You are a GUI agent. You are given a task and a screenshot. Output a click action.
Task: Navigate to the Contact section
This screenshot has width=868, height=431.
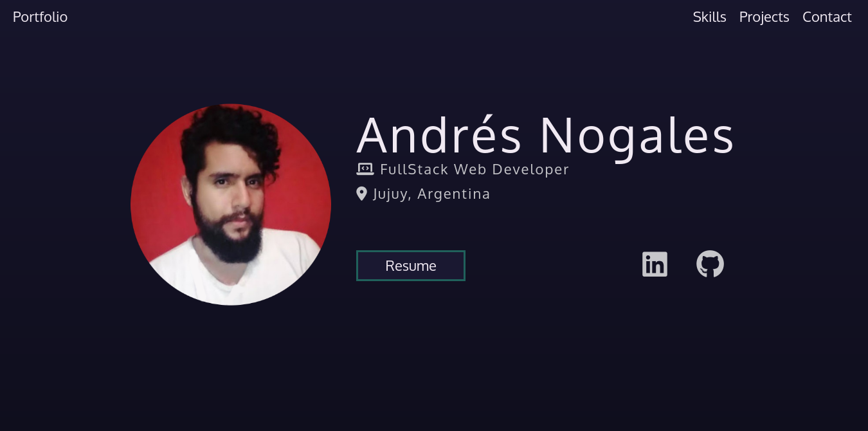pyautogui.click(x=827, y=17)
